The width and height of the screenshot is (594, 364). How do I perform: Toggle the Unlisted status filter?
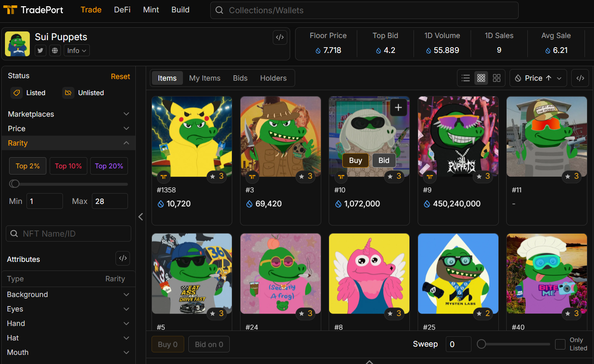click(84, 93)
